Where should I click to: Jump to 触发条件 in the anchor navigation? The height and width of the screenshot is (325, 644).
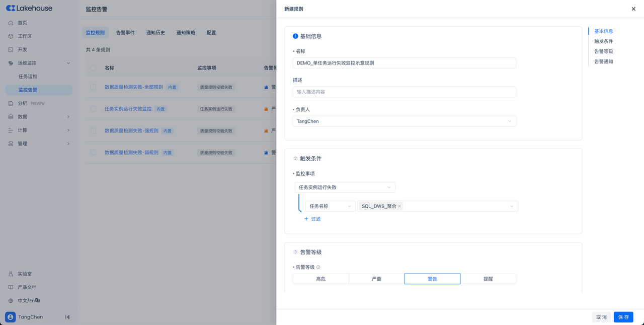603,41
